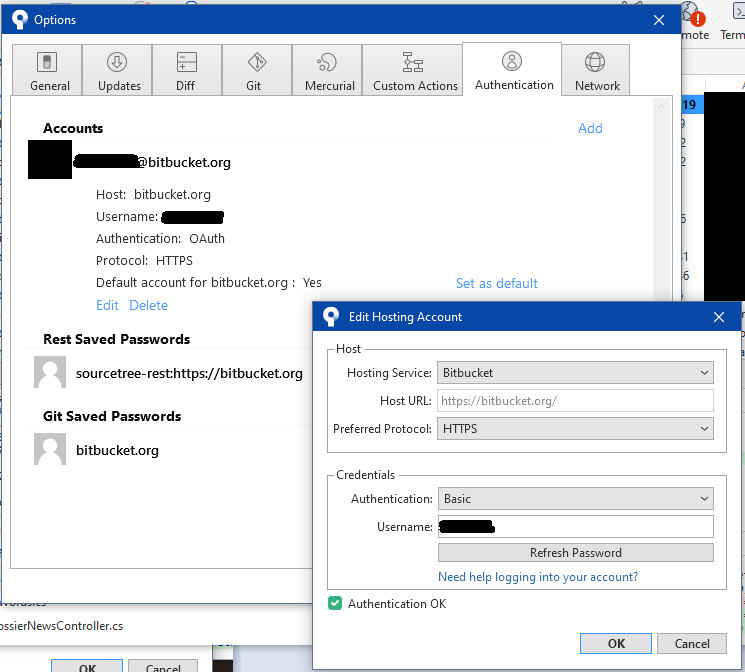
Task: Click the Authentication OK status icon
Action: [335, 604]
